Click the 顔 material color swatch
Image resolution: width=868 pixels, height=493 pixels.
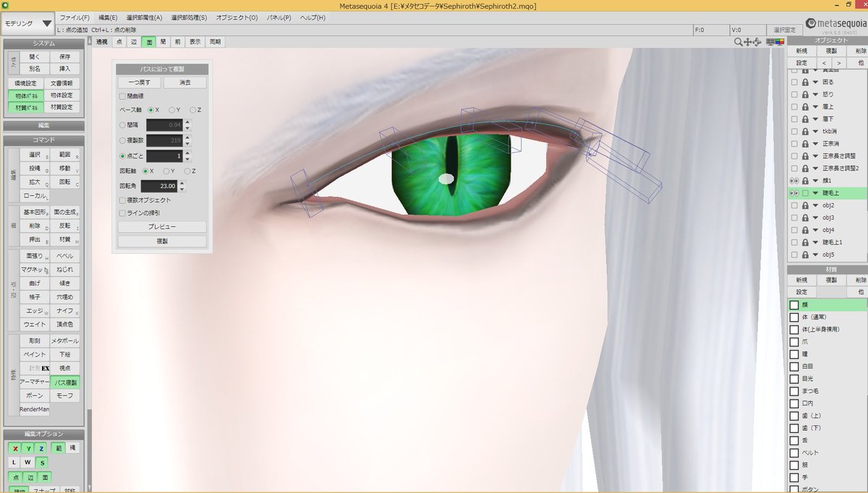pos(793,306)
